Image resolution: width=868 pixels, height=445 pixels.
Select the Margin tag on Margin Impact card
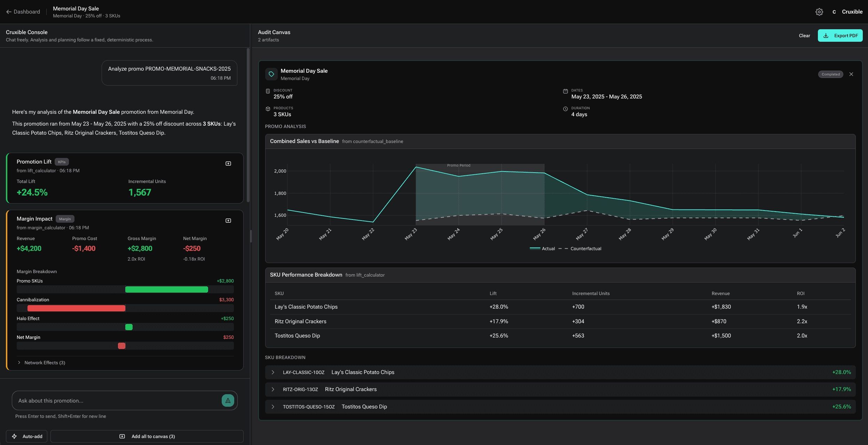point(65,218)
